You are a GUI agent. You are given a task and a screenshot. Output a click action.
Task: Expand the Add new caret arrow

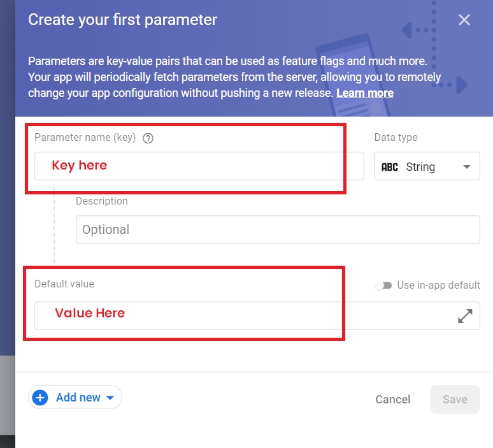point(110,398)
